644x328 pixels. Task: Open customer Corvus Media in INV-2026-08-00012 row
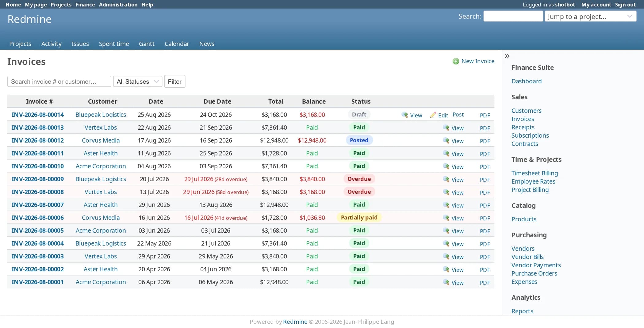pyautogui.click(x=101, y=140)
